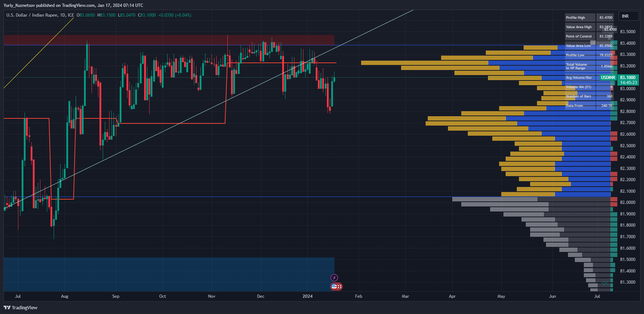This screenshot has width=644, height=314.
Task: Open the US flag economic events icon
Action: (334, 287)
